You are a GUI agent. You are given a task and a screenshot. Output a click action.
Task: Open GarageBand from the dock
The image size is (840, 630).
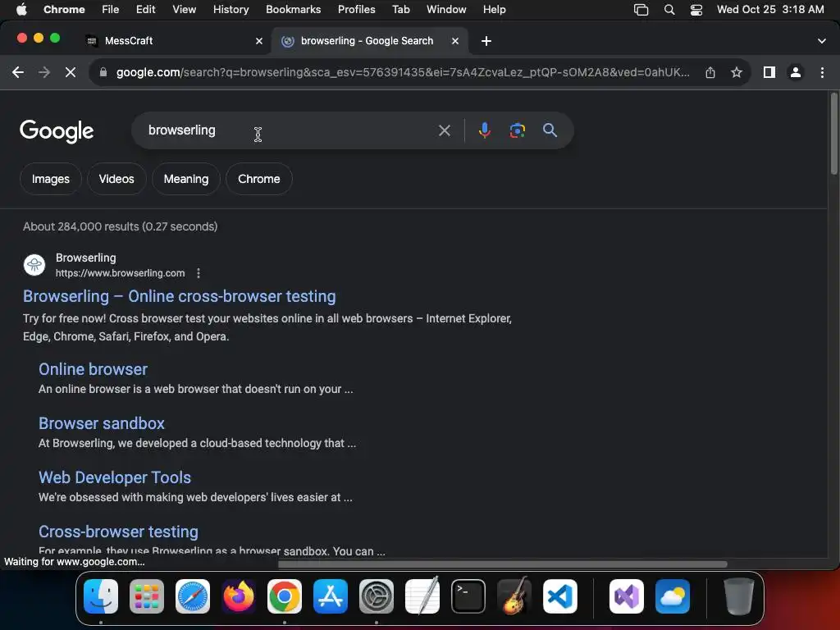pos(514,596)
